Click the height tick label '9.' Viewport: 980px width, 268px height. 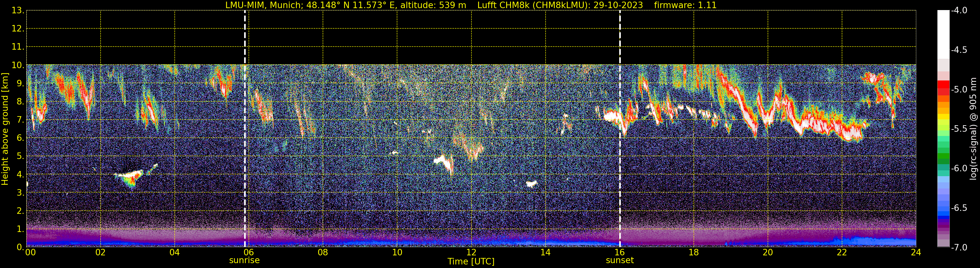20,83
